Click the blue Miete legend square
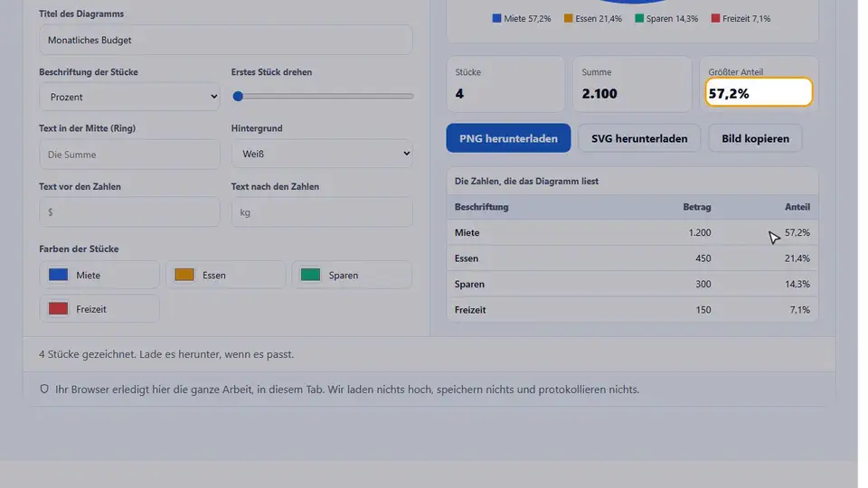 (496, 18)
